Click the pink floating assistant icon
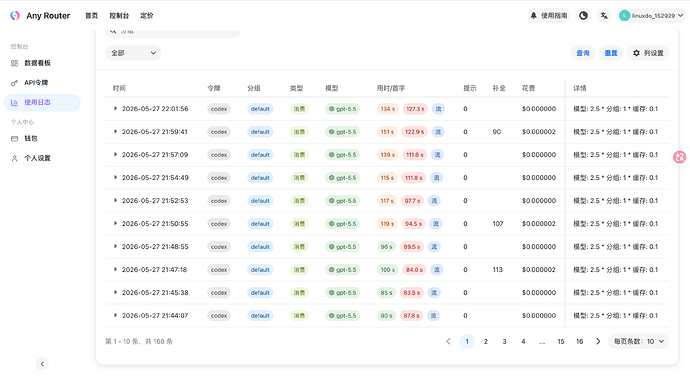This screenshot has height=376, width=690. [x=680, y=157]
